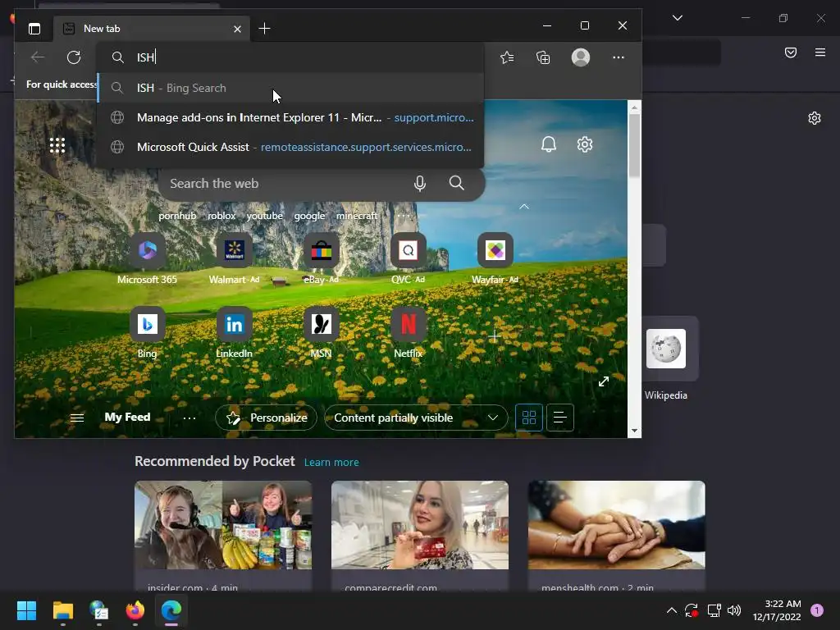Click Edge scrollbar down arrow
This screenshot has width=840, height=630.
tap(634, 431)
